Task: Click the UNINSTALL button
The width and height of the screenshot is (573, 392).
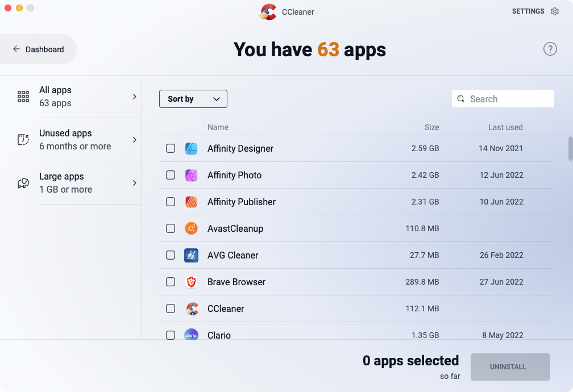Action: point(510,367)
